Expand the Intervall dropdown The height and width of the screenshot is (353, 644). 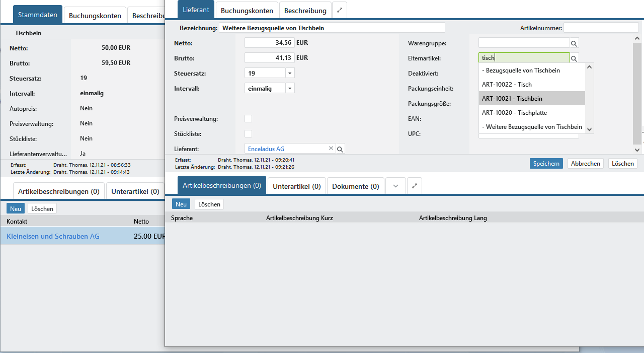tap(290, 88)
